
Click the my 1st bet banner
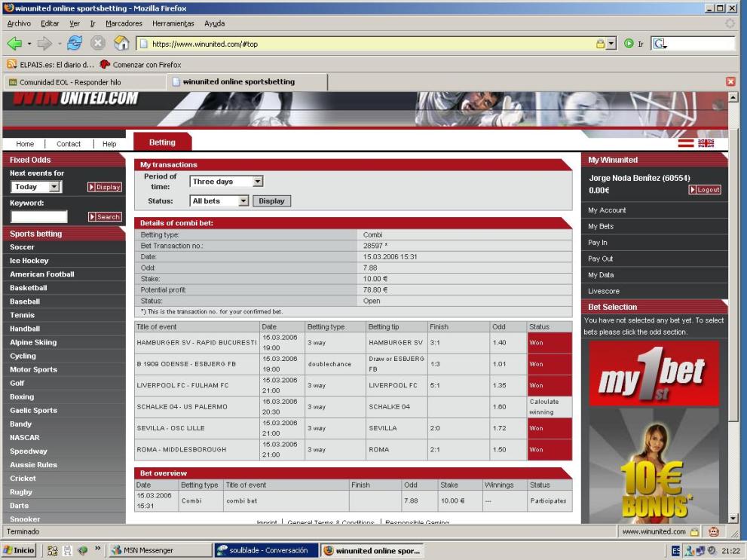pyautogui.click(x=654, y=373)
